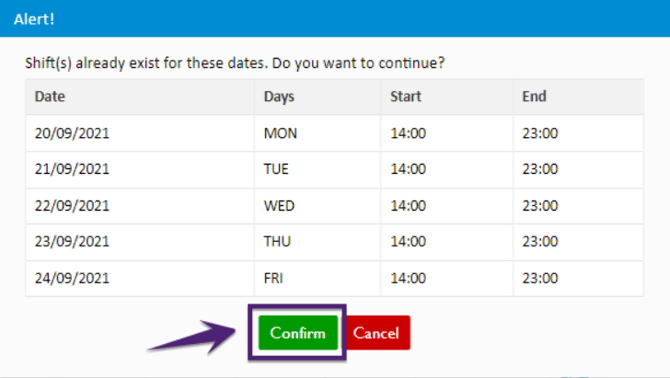Click the red Cancel button
Viewport: 670px width, 378px height.
tap(376, 333)
